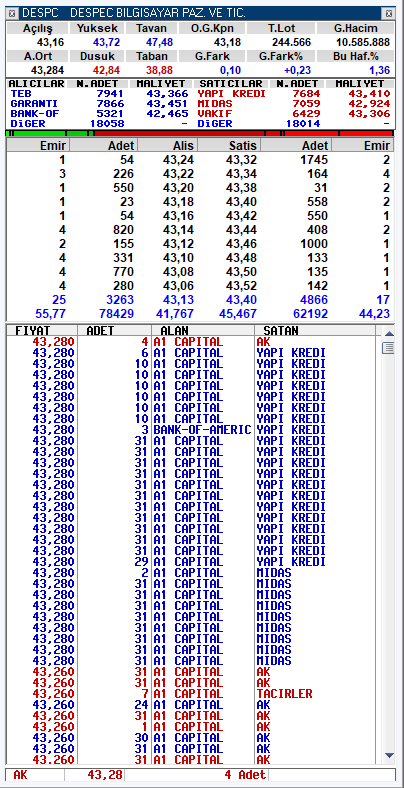Image resolution: width=404 pixels, height=788 pixels.
Task: Select best ask price 43,32
Action: pyautogui.click(x=241, y=160)
